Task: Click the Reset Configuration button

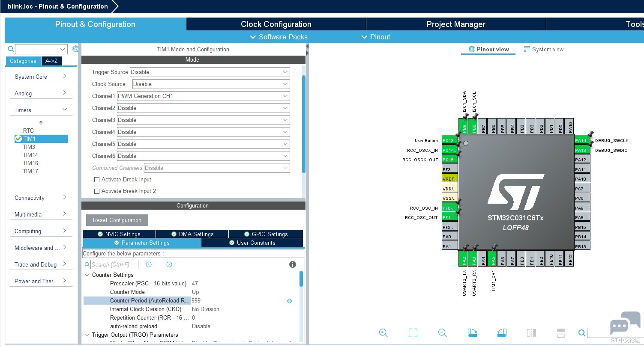Action: click(117, 220)
